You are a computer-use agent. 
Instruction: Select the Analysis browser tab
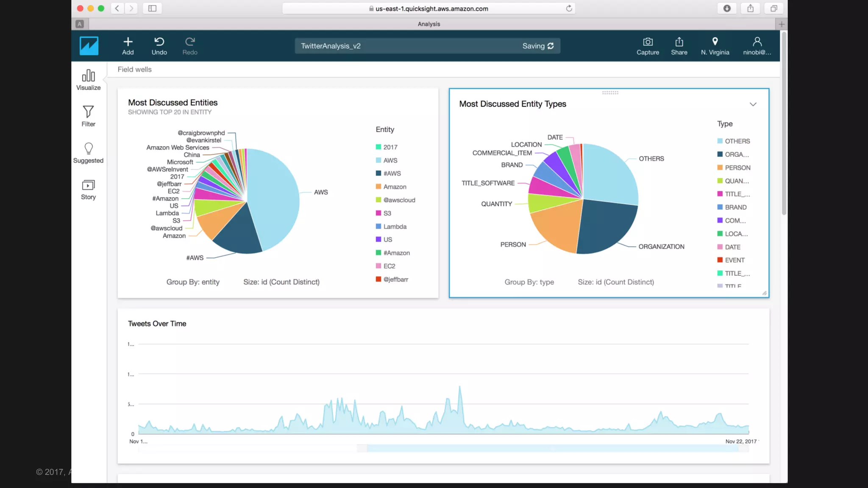point(428,24)
